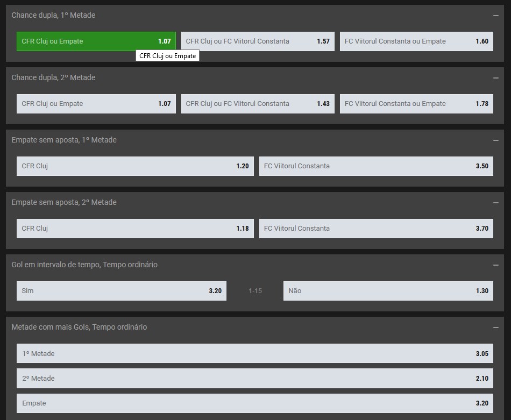
Task: Collapse Empate sem aposta, 2ª Metade section
Action: (496, 203)
